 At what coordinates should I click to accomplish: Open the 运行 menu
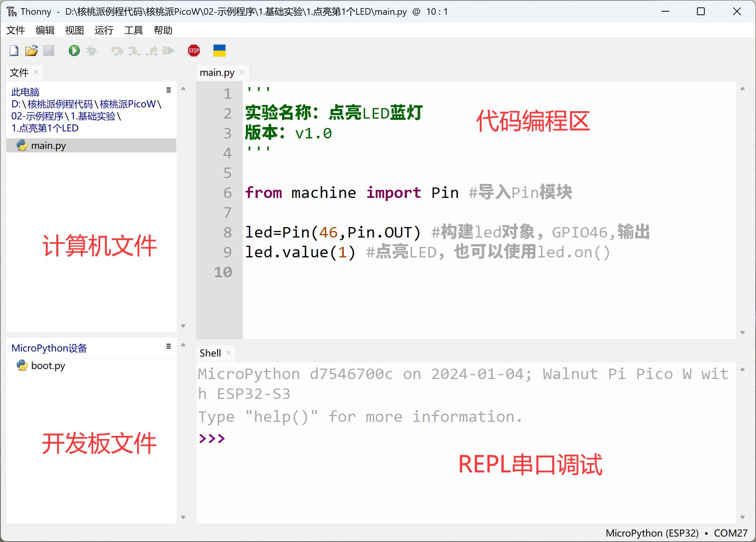[103, 30]
